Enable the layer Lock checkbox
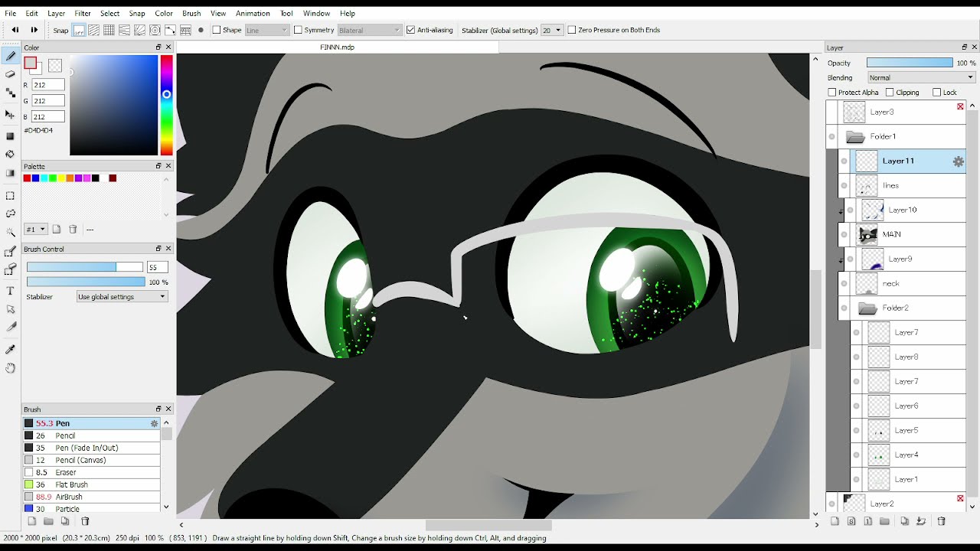 tap(936, 92)
